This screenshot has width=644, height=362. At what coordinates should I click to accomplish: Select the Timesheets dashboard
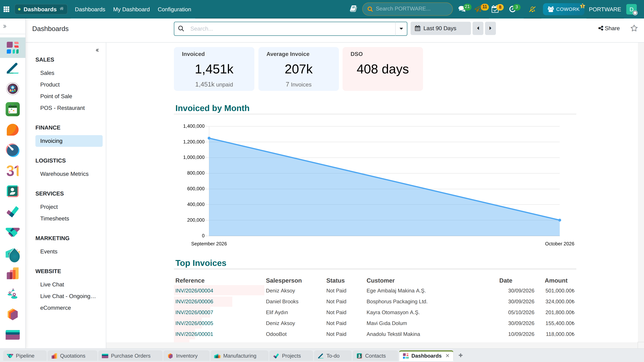(x=55, y=219)
